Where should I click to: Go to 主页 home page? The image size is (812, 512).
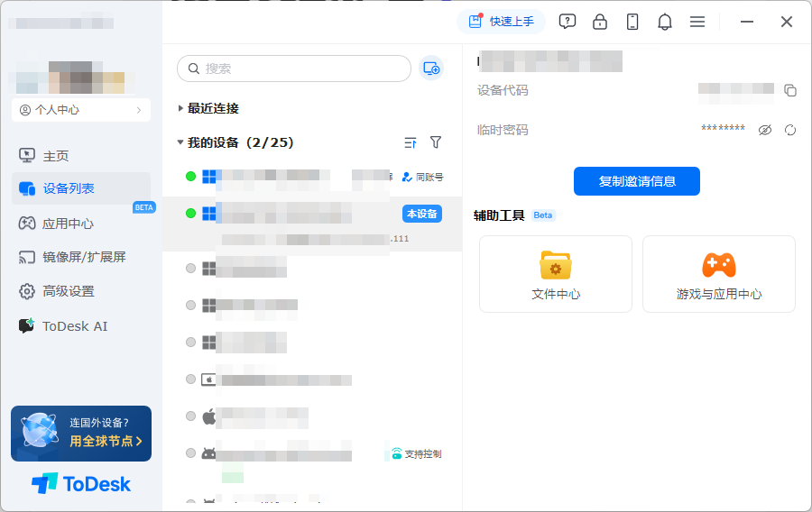tap(81, 156)
